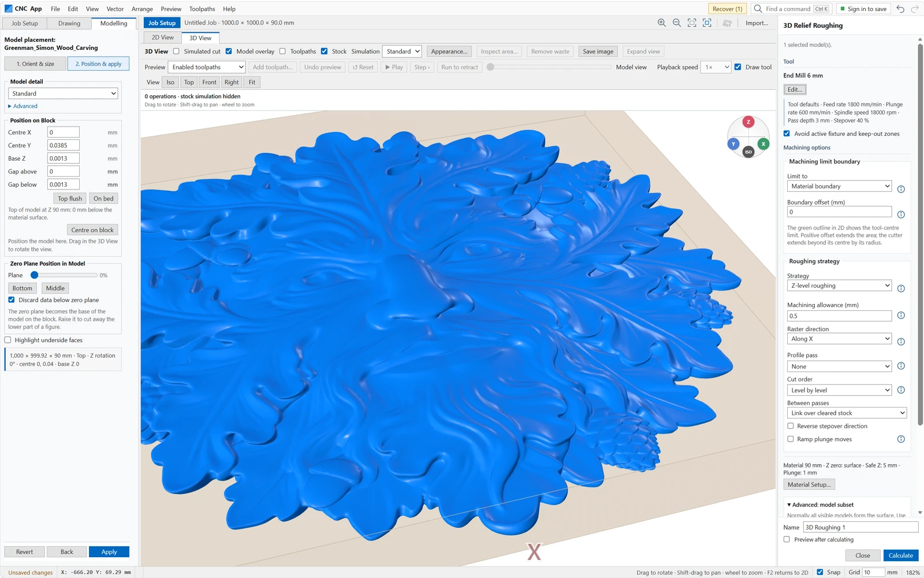Click the info icon beside Strategy
Screen dimensions: 924x578
(901, 288)
